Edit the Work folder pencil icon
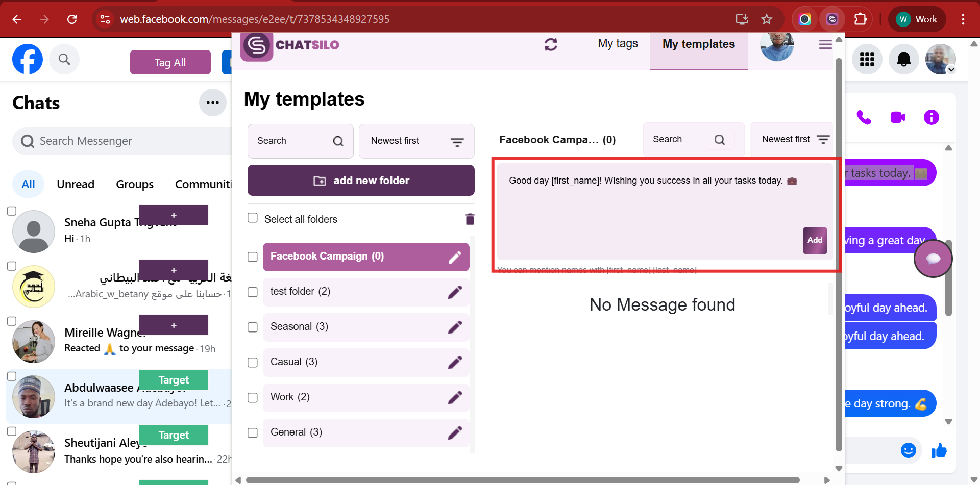Screen dimensions: 980x485 click(x=455, y=398)
